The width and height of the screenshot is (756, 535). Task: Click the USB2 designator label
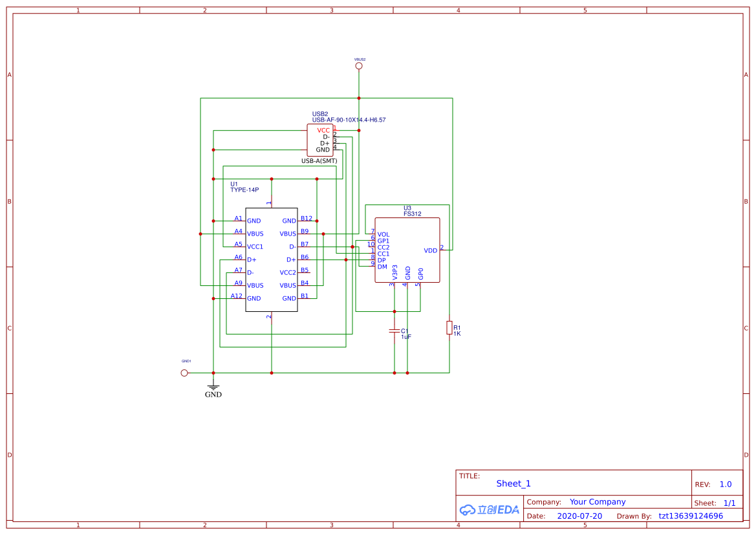[x=320, y=114]
